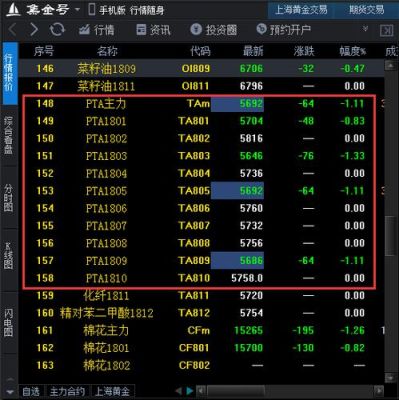Image resolution: width=399 pixels, height=400 pixels.
Task: Click the collapse panel icon at top right
Action: tap(386, 31)
